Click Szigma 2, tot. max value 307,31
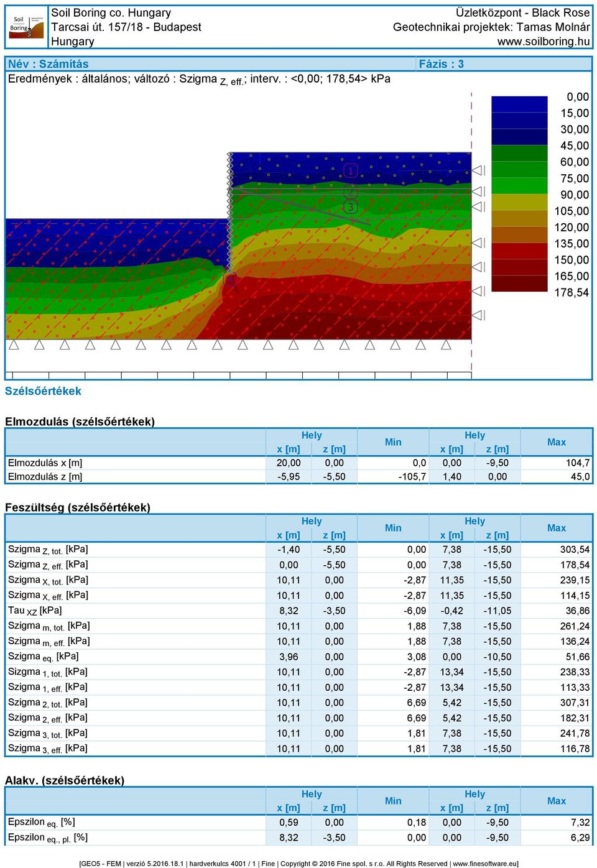 (575, 703)
